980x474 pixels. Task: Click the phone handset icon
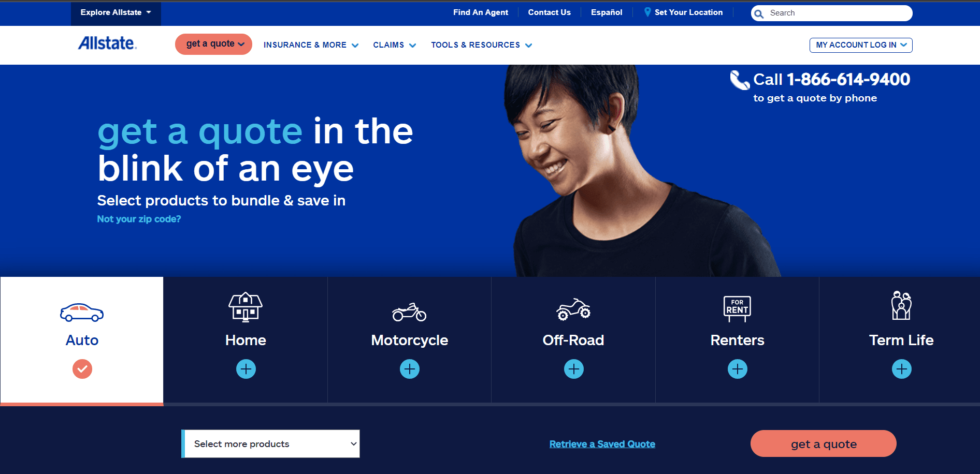click(740, 80)
